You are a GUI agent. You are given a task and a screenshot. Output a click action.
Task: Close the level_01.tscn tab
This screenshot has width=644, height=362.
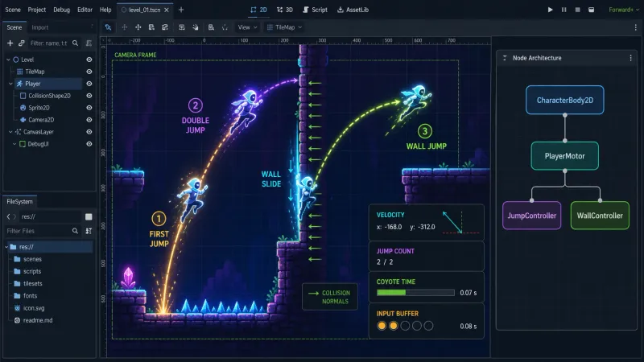tap(167, 10)
